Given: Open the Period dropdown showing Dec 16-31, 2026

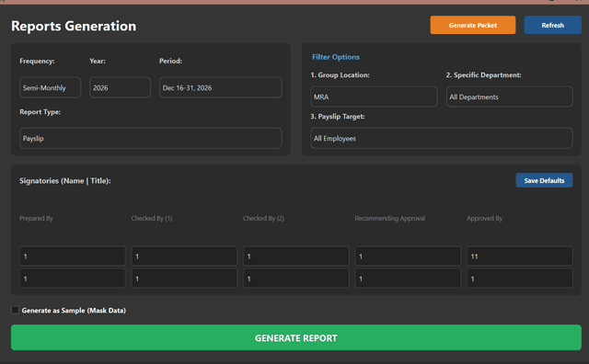Looking at the screenshot, I should (x=221, y=88).
